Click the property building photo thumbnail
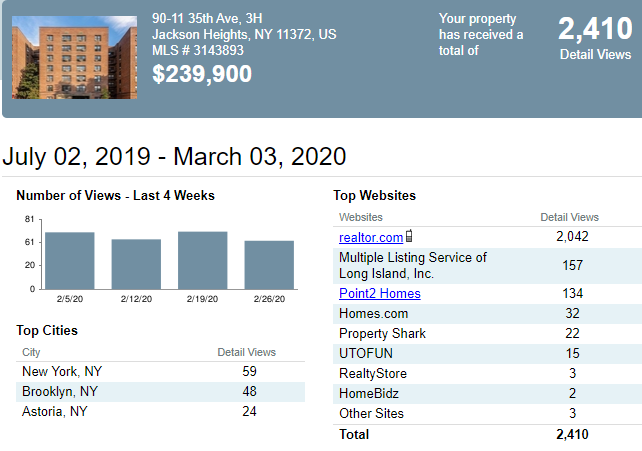 tap(75, 57)
